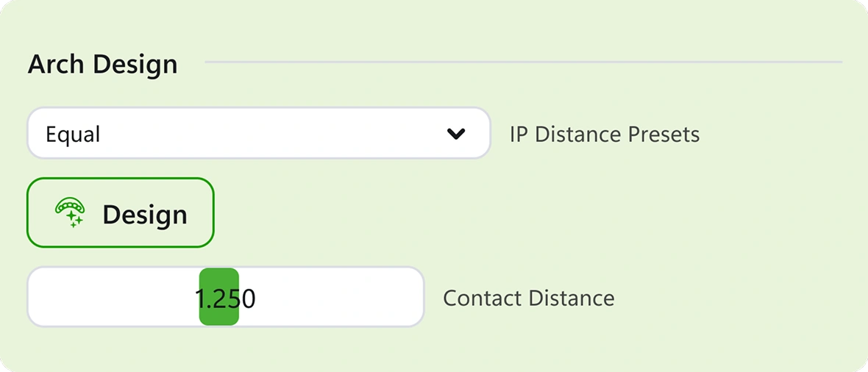The height and width of the screenshot is (372, 868).
Task: Click the chevron arrow in the Equal dropdown
Action: click(456, 133)
